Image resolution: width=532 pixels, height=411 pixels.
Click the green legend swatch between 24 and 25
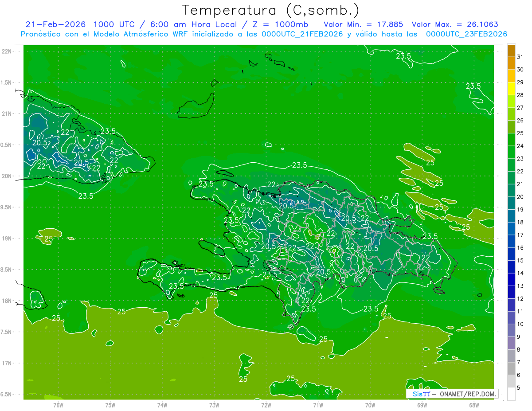tap(511, 140)
